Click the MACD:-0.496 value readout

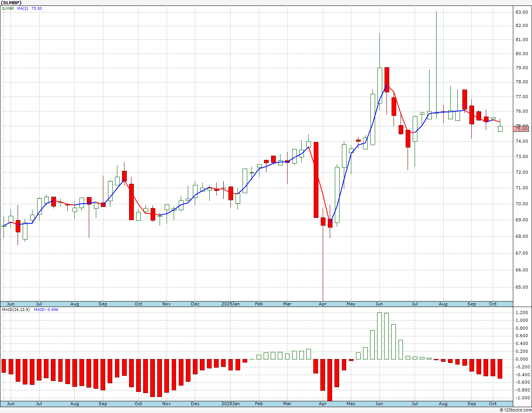(x=46, y=310)
